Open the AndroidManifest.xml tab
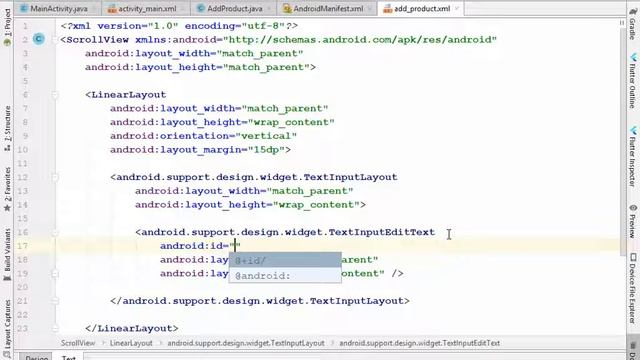 [x=328, y=8]
